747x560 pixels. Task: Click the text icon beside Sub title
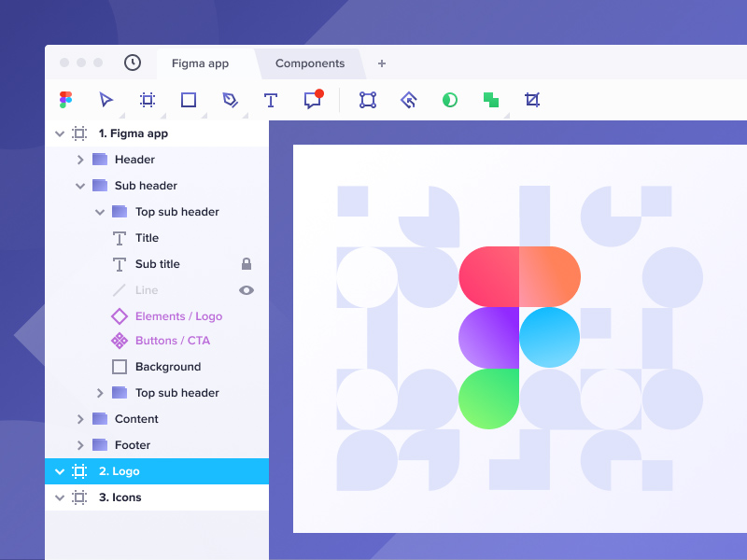[120, 264]
